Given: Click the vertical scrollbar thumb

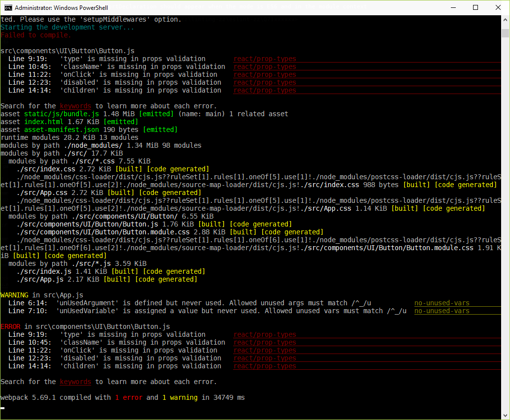Looking at the screenshot, I should 505,33.
